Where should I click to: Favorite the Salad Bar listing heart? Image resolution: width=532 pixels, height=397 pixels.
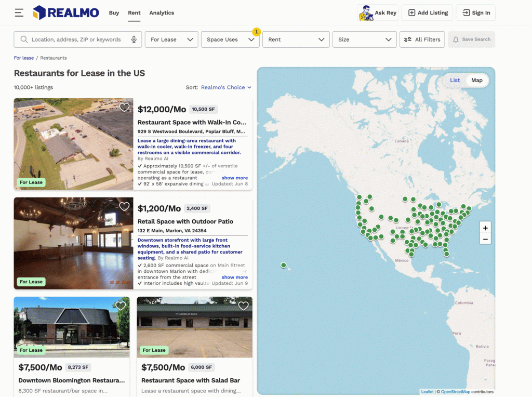[243, 306]
